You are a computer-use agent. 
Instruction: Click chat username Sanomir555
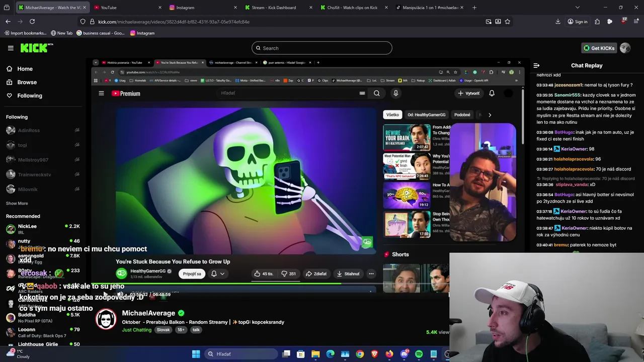pyautogui.click(x=568, y=95)
